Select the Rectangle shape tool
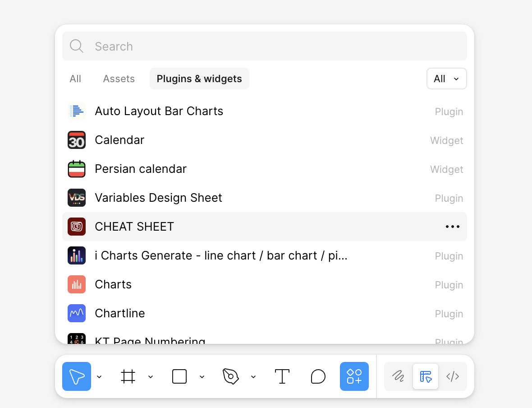Image resolution: width=532 pixels, height=408 pixels. 179,376
